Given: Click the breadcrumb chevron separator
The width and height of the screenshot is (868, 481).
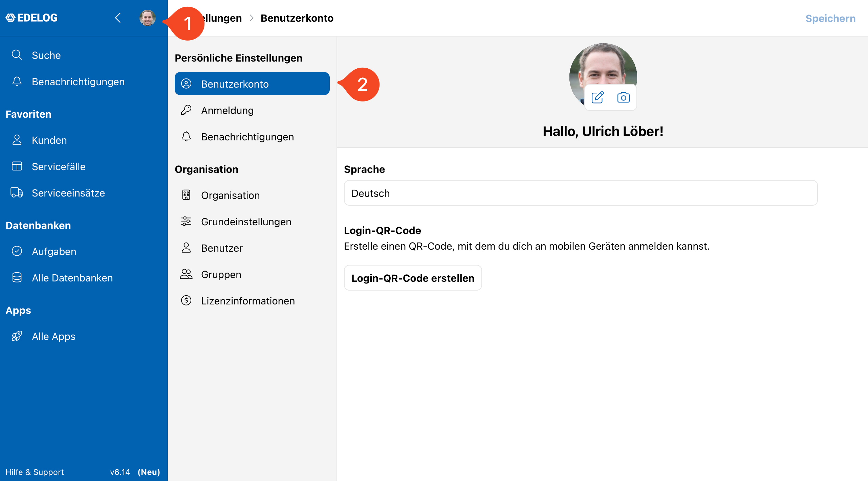Looking at the screenshot, I should [252, 18].
